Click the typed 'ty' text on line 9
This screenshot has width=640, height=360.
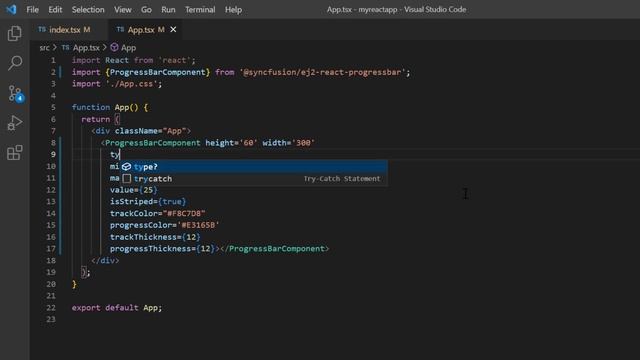[114, 154]
